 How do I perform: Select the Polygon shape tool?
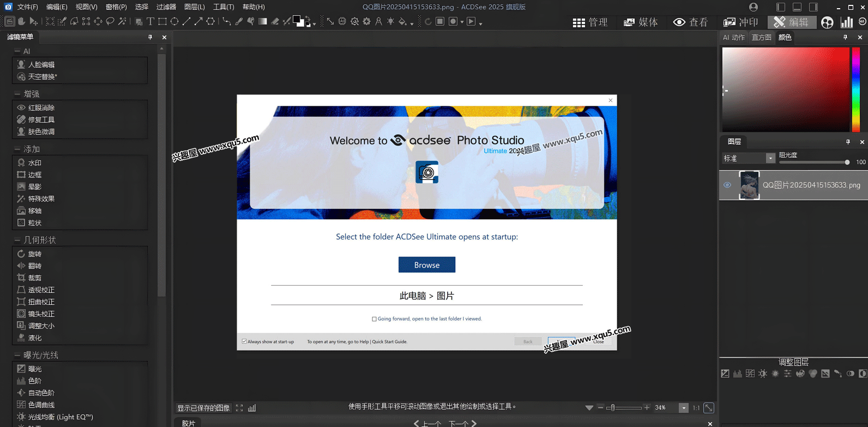210,22
